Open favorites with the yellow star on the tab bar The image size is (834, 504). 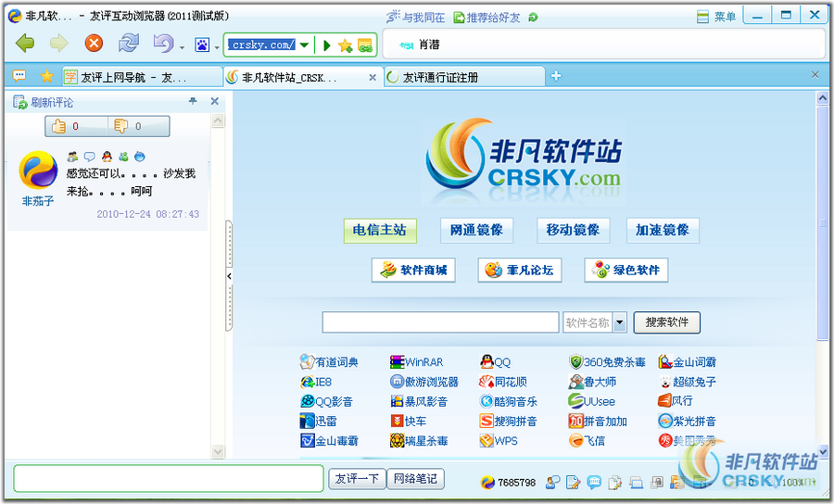[x=47, y=76]
